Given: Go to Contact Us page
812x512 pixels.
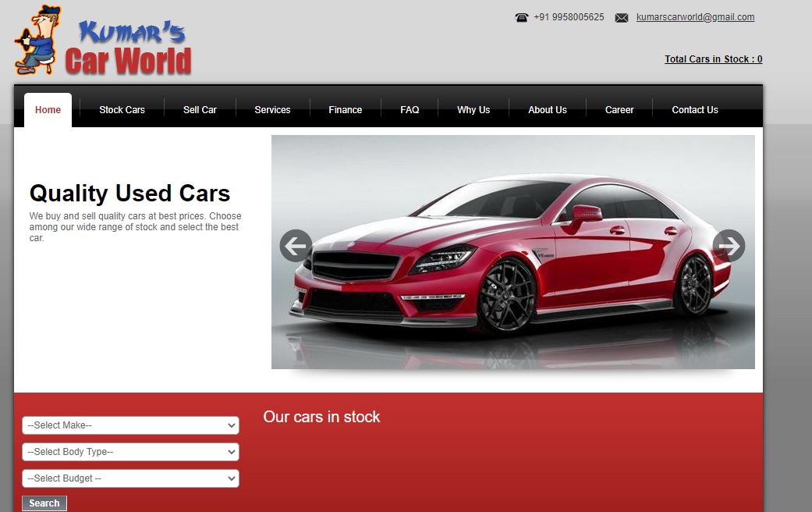Looking at the screenshot, I should point(695,110).
